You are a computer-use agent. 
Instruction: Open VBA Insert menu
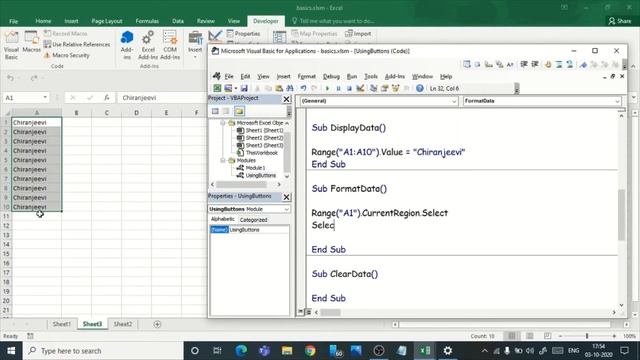coord(283,76)
